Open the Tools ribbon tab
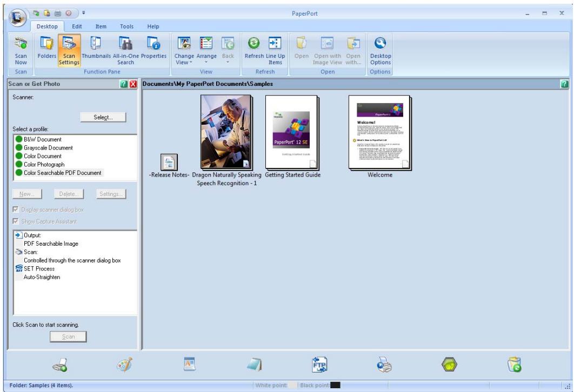This screenshot has width=574, height=392. click(x=126, y=26)
